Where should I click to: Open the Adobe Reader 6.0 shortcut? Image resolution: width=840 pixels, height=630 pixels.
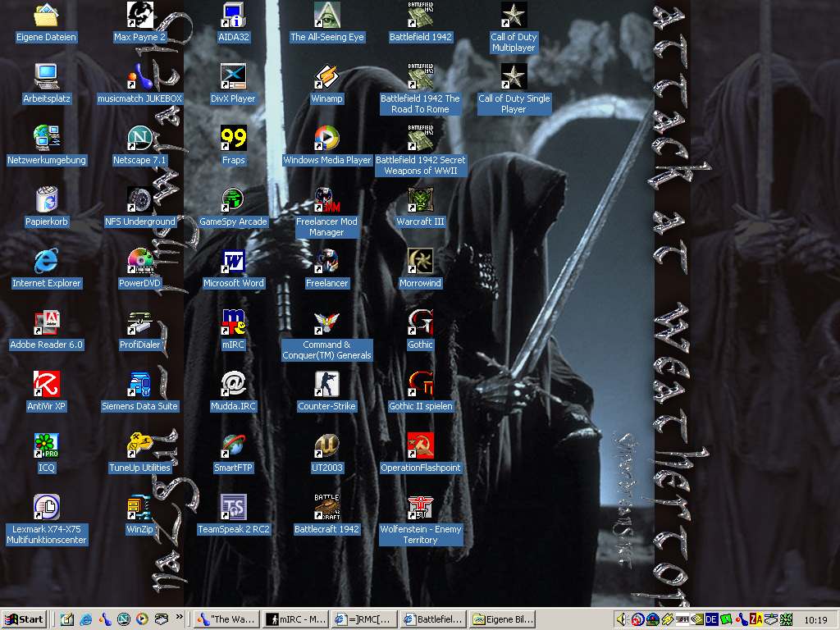click(46, 323)
